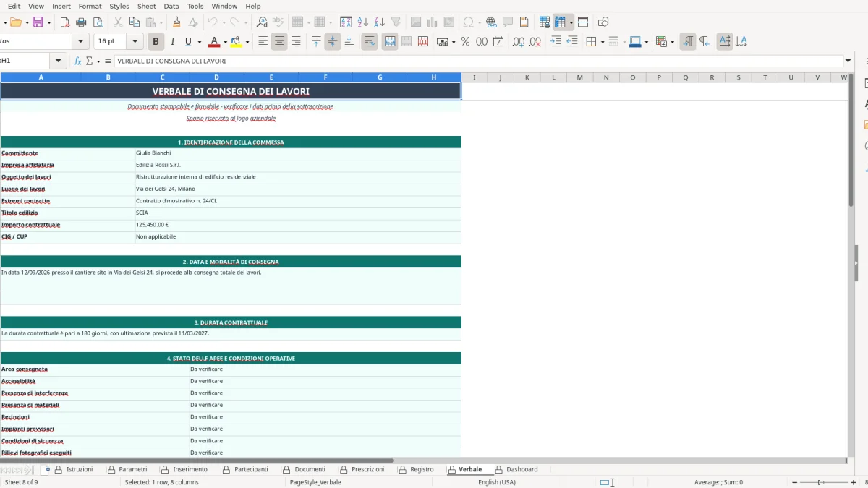The height and width of the screenshot is (488, 868).
Task: Open the Save dropdown arrow
Action: (48, 22)
